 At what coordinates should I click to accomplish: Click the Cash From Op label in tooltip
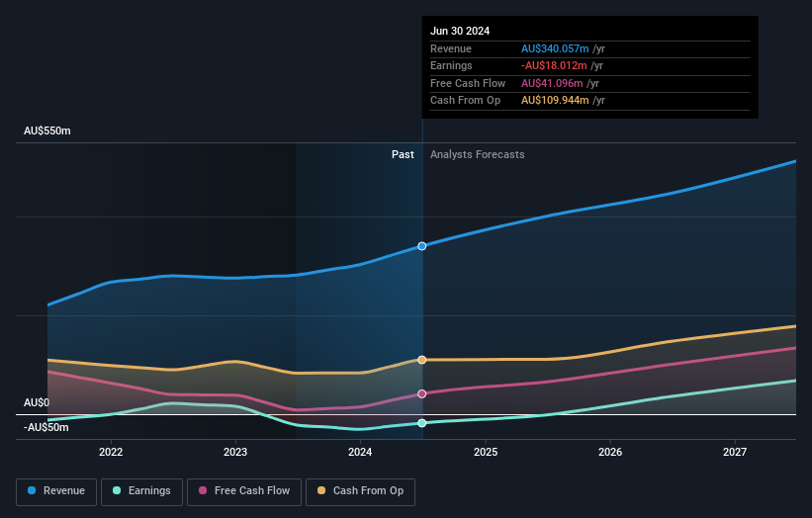pos(466,101)
